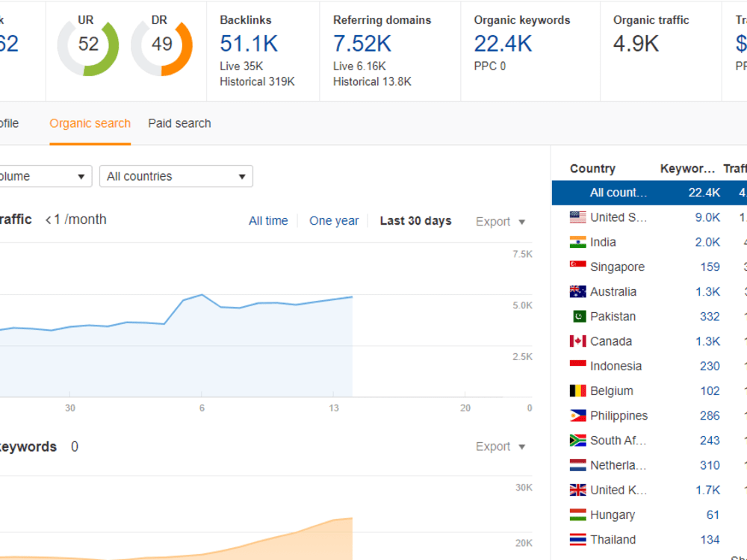Click the 243 keywords for South Africa

710,440
